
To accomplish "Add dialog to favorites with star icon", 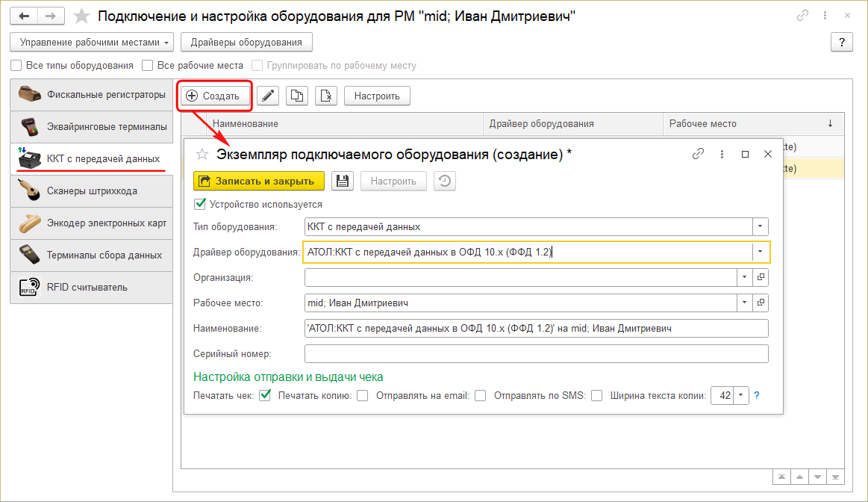I will pos(201,154).
